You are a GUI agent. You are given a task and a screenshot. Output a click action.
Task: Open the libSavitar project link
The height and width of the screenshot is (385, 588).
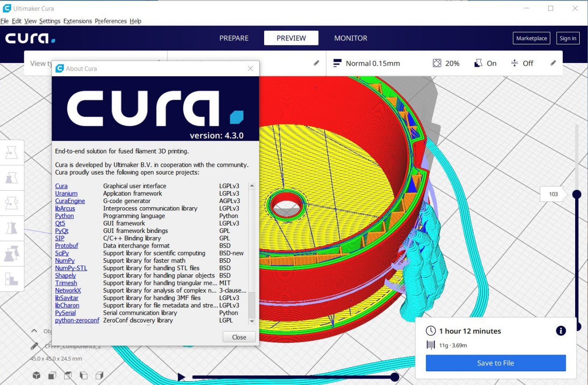click(67, 298)
